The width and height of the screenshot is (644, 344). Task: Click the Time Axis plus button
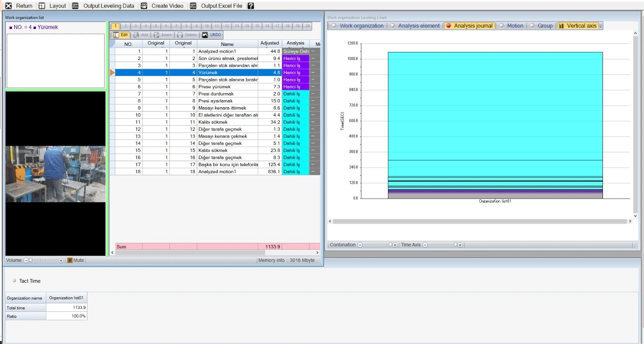pyautogui.click(x=460, y=245)
